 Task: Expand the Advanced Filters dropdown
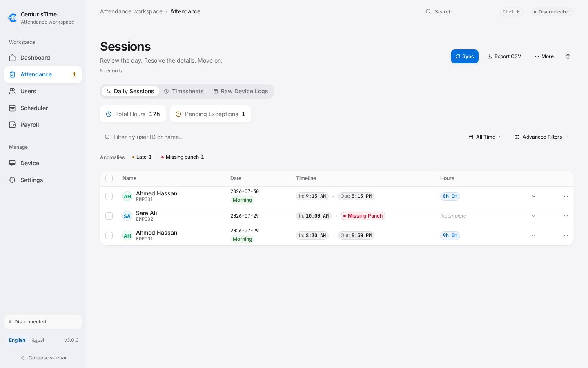tap(541, 137)
